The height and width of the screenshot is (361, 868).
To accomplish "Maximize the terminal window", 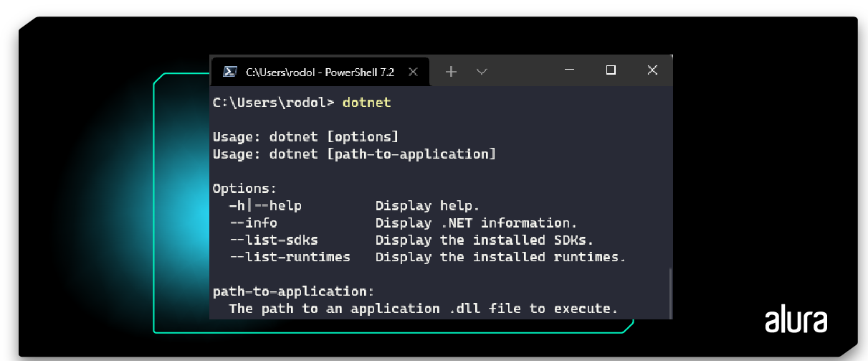I will tap(611, 70).
